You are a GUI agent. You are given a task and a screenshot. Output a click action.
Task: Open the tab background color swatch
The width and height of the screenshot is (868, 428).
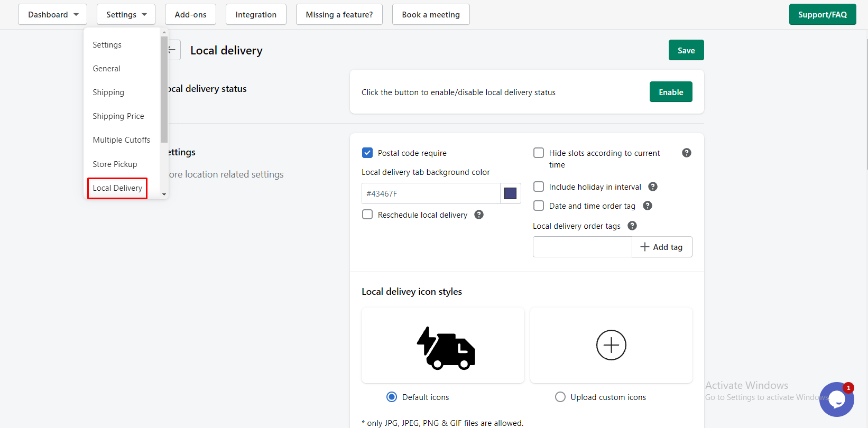coord(510,193)
